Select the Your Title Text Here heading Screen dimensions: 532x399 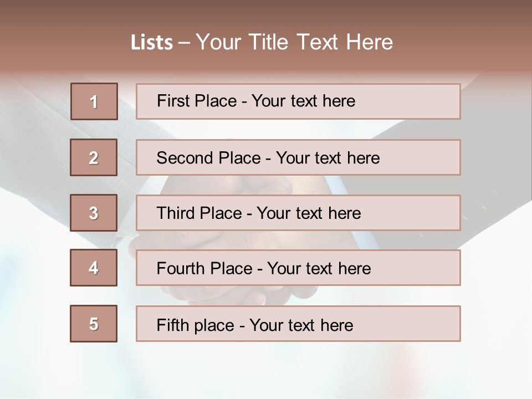click(294, 42)
